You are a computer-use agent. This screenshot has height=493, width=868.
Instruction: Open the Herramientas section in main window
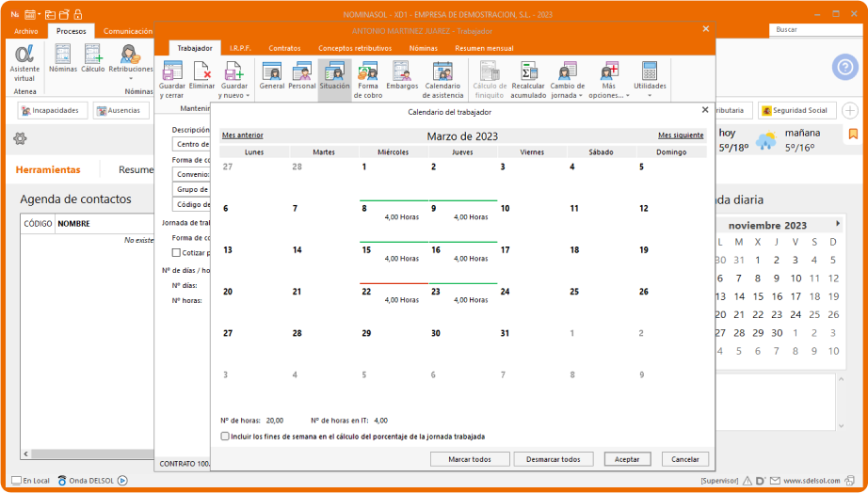click(x=48, y=170)
